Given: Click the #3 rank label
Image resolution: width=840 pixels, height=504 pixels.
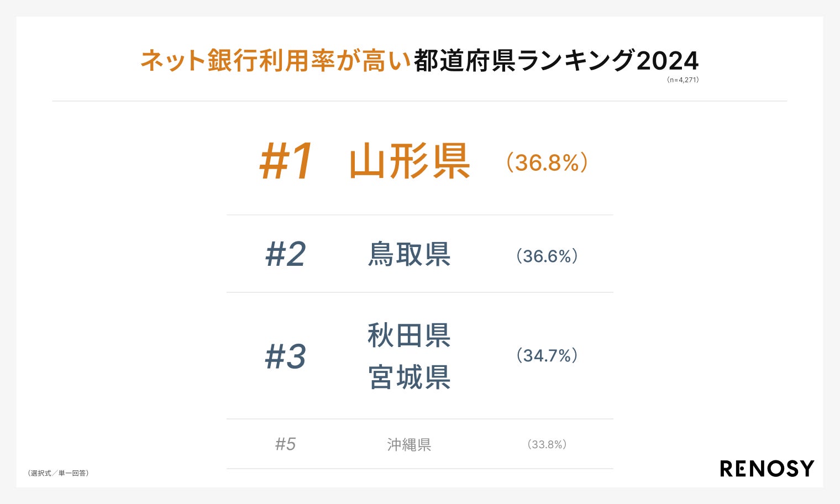Looking at the screenshot, I should 285,356.
